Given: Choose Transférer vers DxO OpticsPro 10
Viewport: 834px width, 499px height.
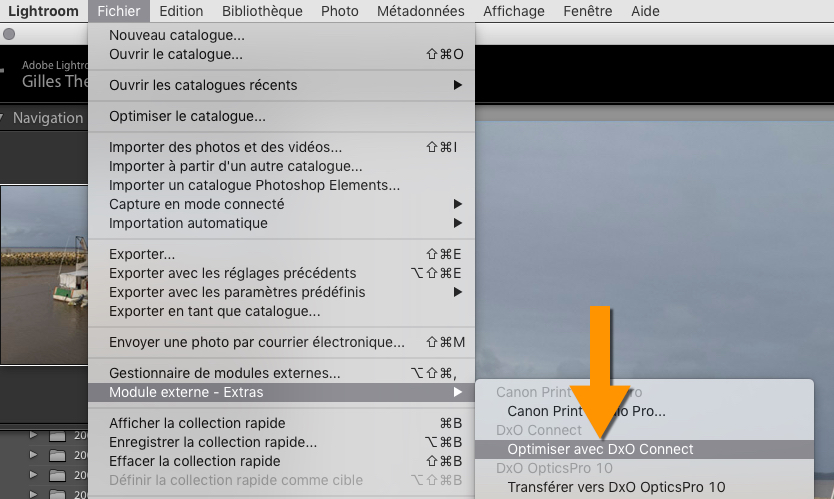Looking at the screenshot, I should [644, 487].
